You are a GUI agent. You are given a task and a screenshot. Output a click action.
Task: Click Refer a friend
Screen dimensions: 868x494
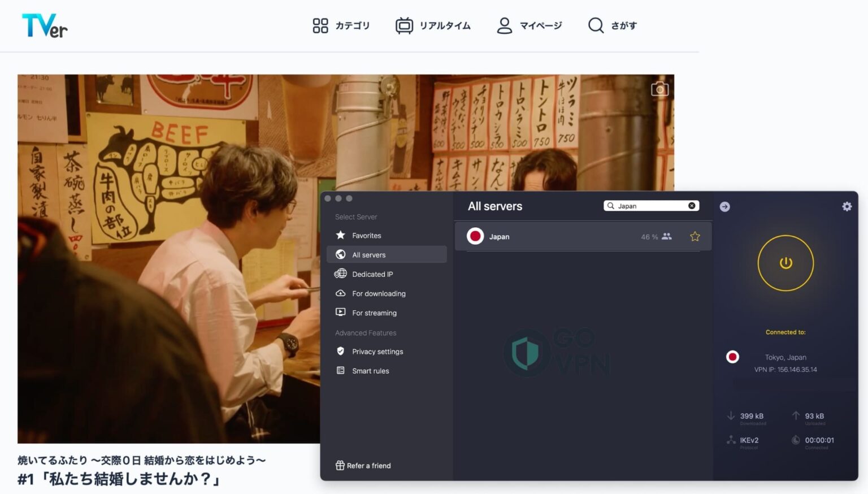click(363, 465)
